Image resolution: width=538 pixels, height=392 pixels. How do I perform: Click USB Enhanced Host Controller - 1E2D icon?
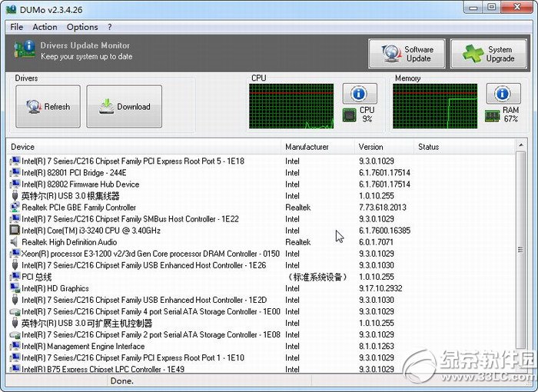tap(15, 300)
